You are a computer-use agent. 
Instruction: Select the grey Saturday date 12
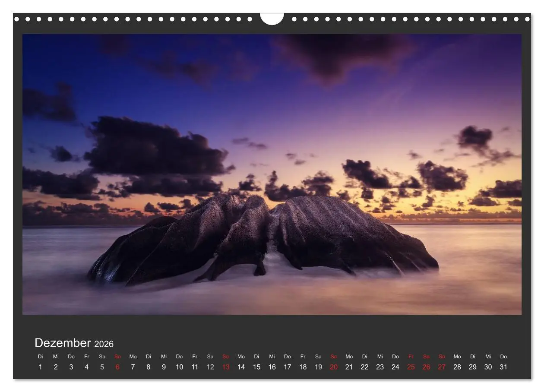tap(210, 367)
